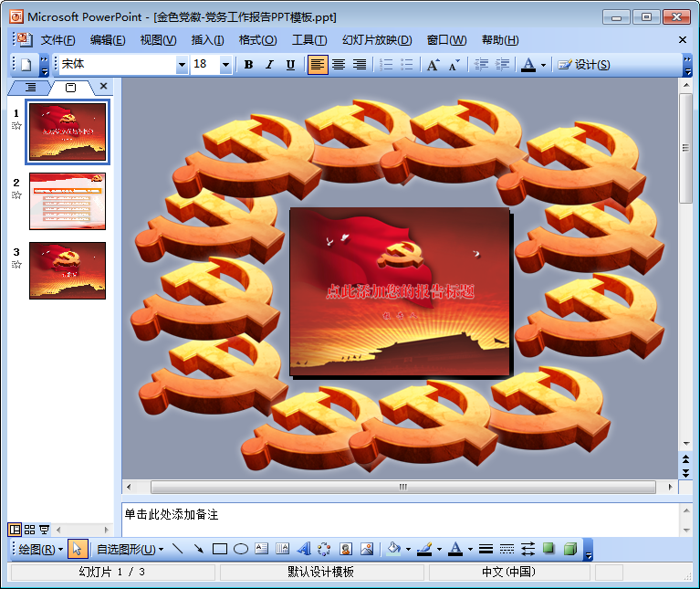Viewport: 700px width, 589px height.
Task: Align text right
Action: click(360, 65)
